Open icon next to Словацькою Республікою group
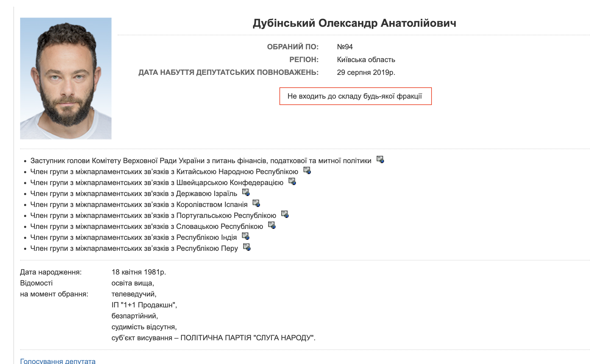The image size is (590, 364). tap(272, 225)
